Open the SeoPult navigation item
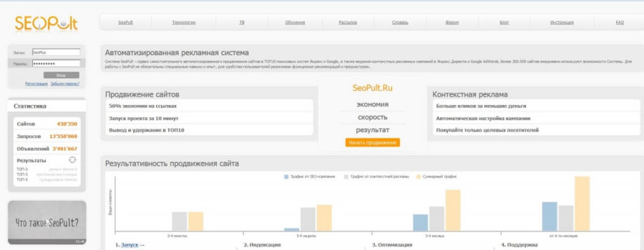Image resolution: width=644 pixels, height=250 pixels. (x=126, y=23)
